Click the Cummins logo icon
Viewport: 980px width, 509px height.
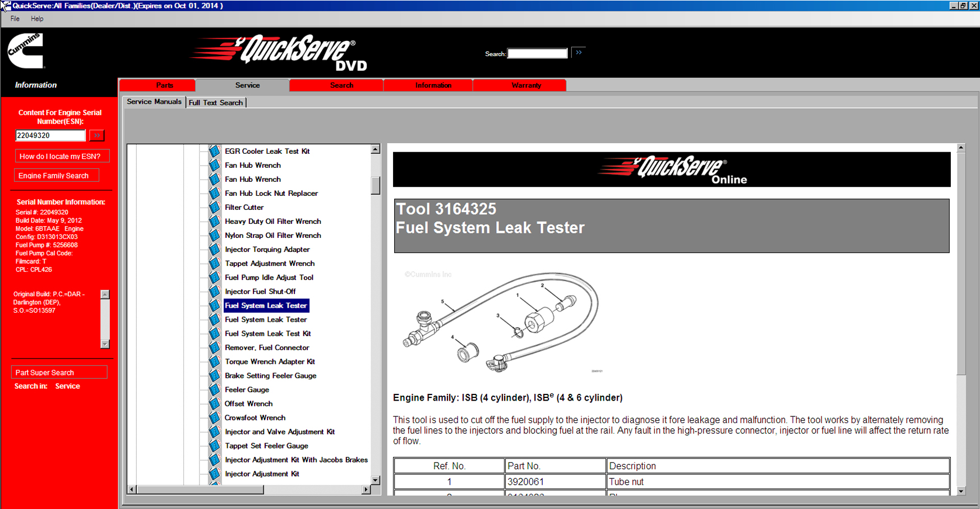[26, 51]
